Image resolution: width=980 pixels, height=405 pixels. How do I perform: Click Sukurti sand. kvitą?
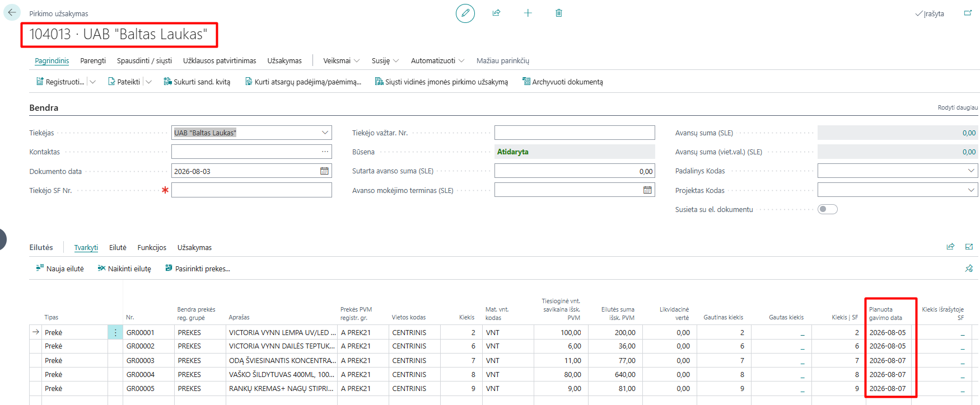(197, 82)
